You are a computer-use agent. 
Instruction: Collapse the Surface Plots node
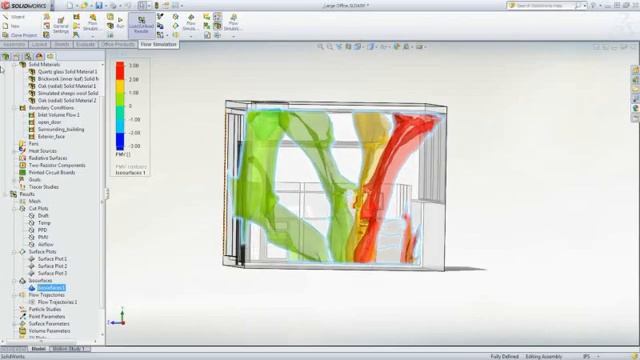15,252
